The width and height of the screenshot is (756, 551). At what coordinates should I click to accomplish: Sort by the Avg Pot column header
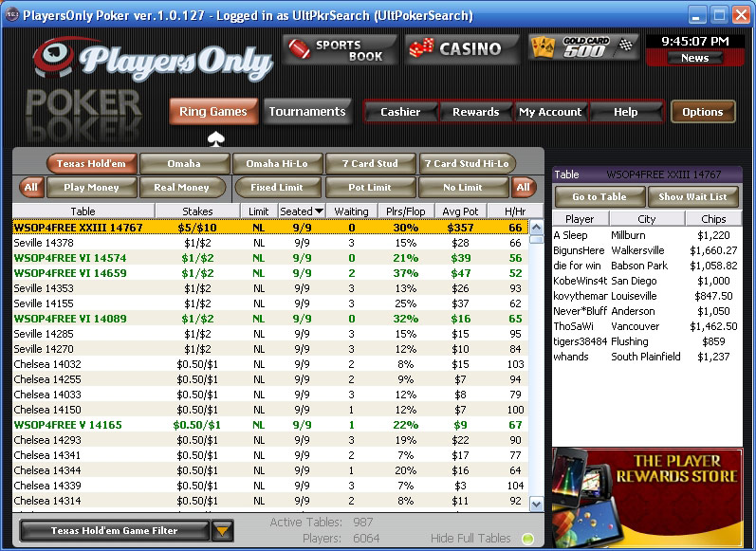(460, 211)
